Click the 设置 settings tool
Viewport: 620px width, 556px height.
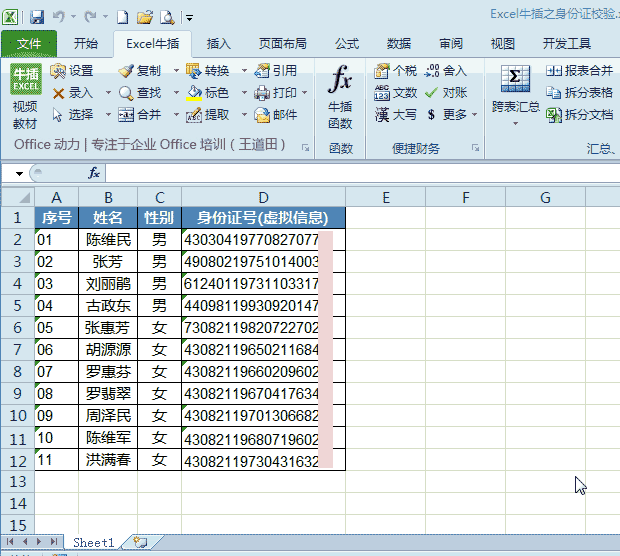pos(72,71)
